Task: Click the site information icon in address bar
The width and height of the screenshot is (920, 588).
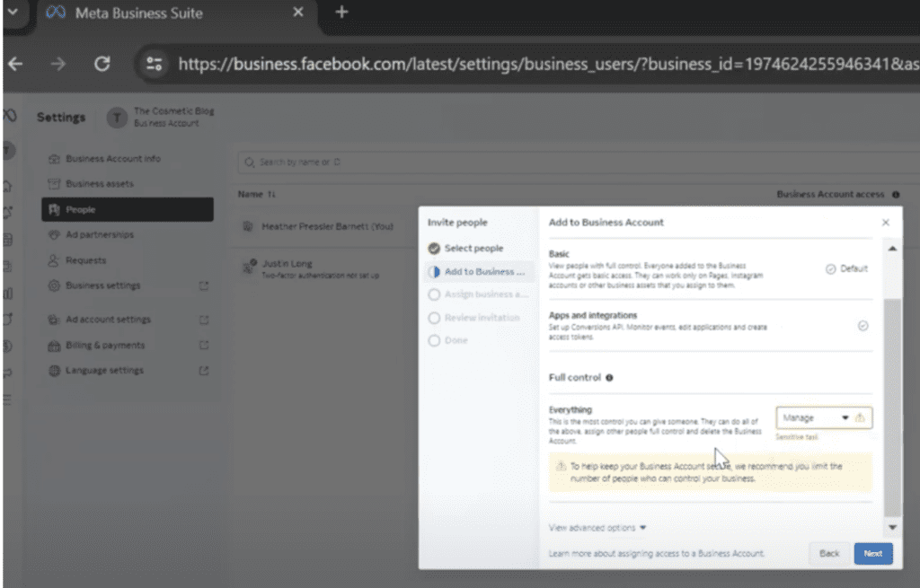Action: point(154,64)
